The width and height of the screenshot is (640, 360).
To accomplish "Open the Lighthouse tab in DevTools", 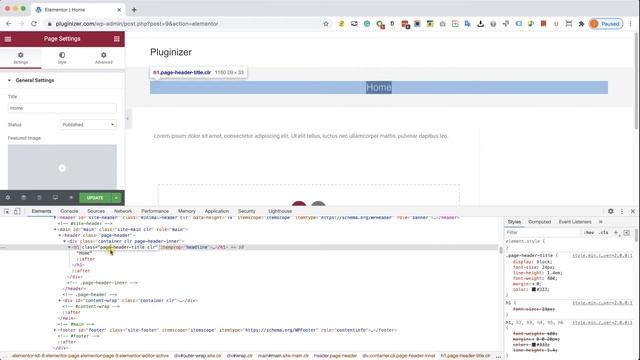I will click(280, 211).
